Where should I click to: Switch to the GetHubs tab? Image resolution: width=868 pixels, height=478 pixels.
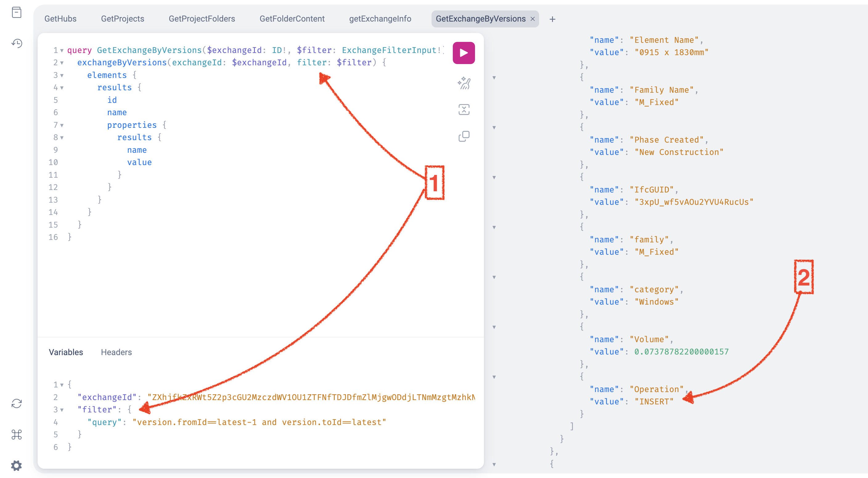coord(60,19)
